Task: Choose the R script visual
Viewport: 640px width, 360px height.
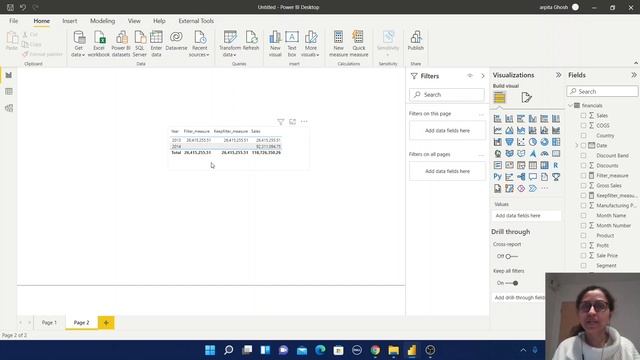Action: coord(556,165)
